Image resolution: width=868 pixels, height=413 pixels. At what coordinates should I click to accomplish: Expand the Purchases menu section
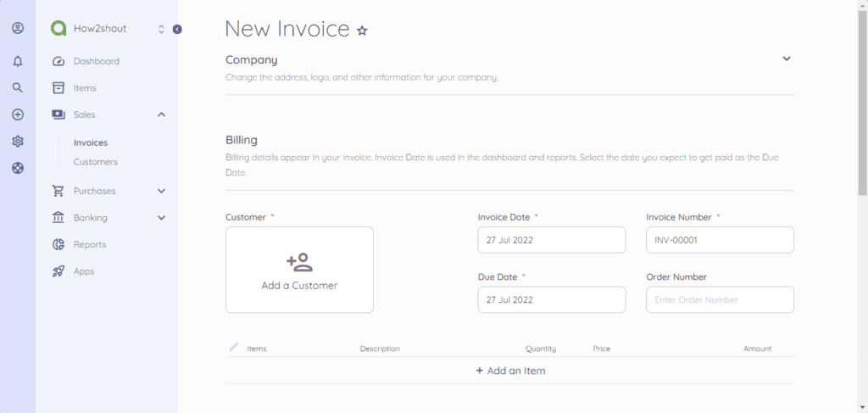coord(161,191)
